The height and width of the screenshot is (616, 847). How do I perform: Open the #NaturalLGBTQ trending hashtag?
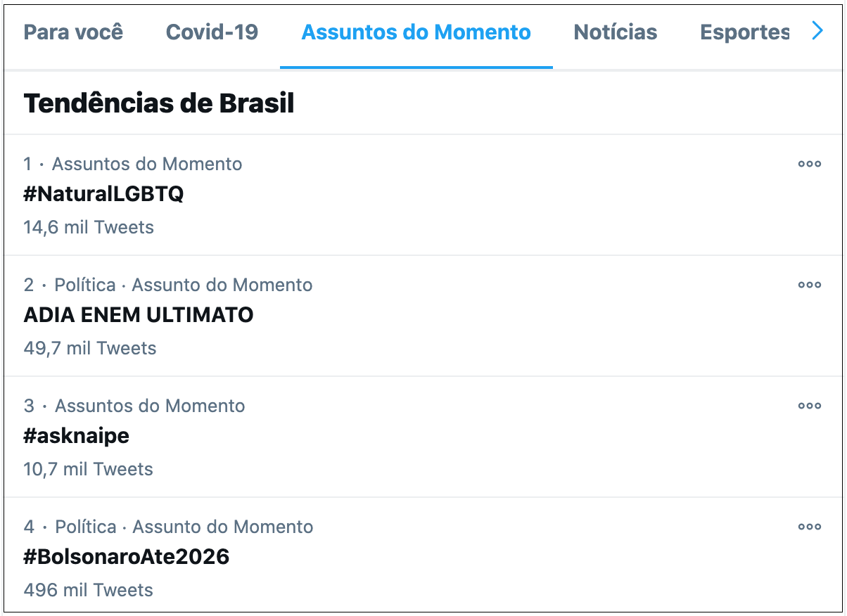pyautogui.click(x=103, y=194)
